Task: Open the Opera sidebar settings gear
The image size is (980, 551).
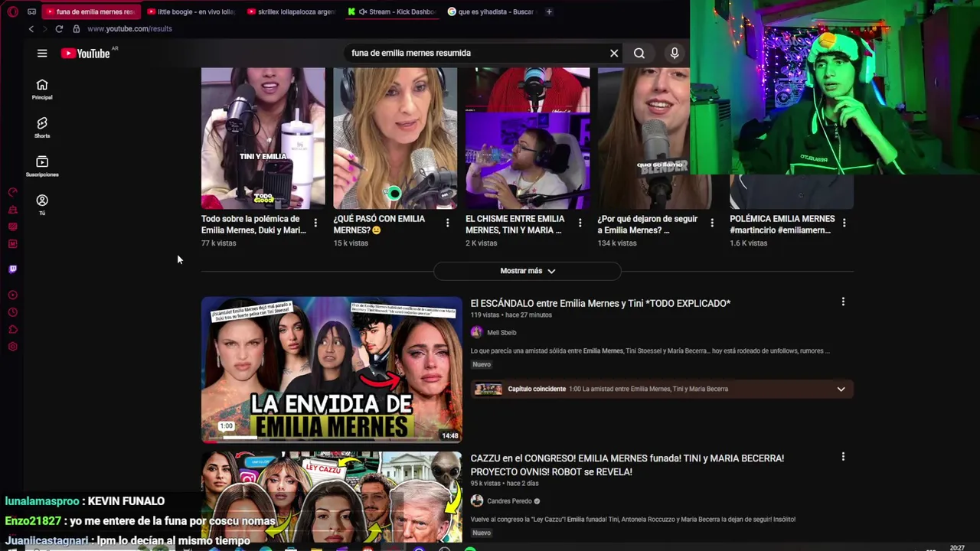Action: click(12, 347)
